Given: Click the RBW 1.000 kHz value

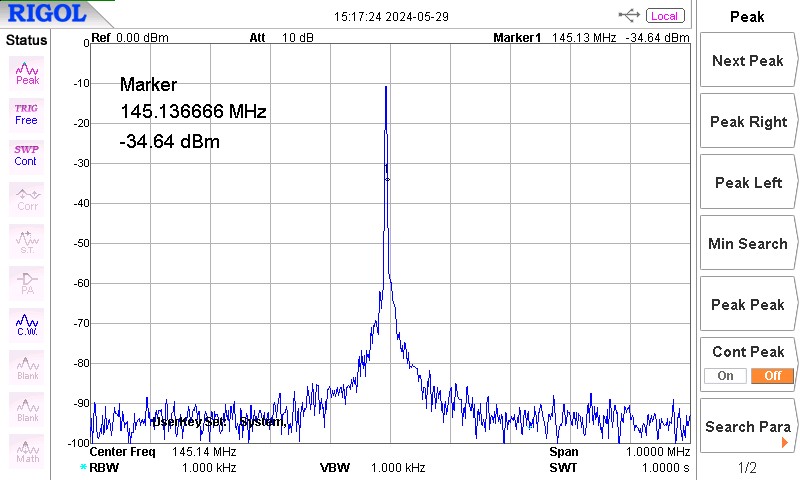Looking at the screenshot, I should [209, 467].
